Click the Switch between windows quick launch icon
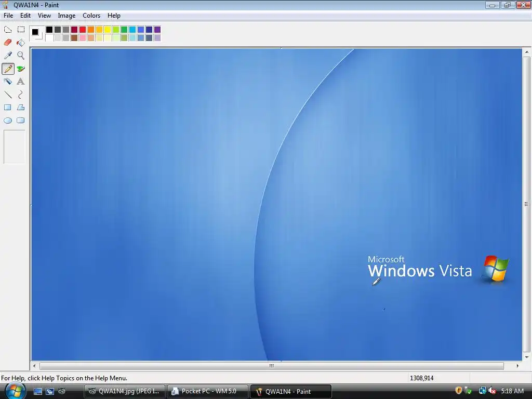532x399 pixels. coord(50,391)
